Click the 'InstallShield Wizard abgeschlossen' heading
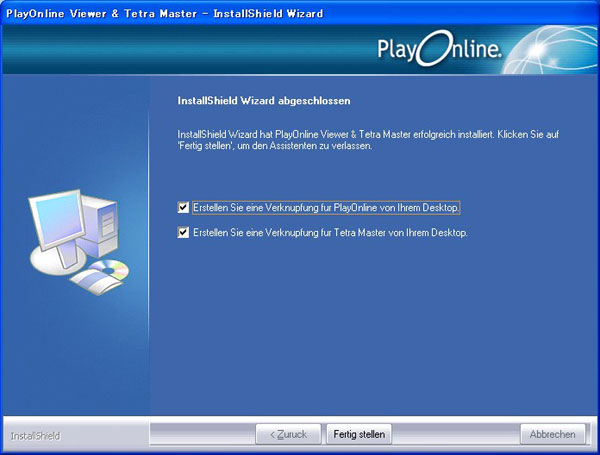The width and height of the screenshot is (600, 455). (x=264, y=101)
